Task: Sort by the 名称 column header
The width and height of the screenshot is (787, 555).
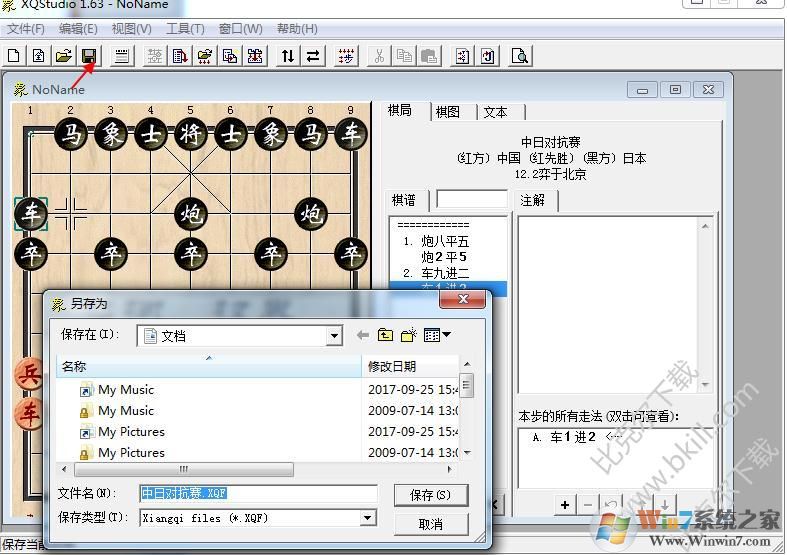Action: click(x=209, y=367)
